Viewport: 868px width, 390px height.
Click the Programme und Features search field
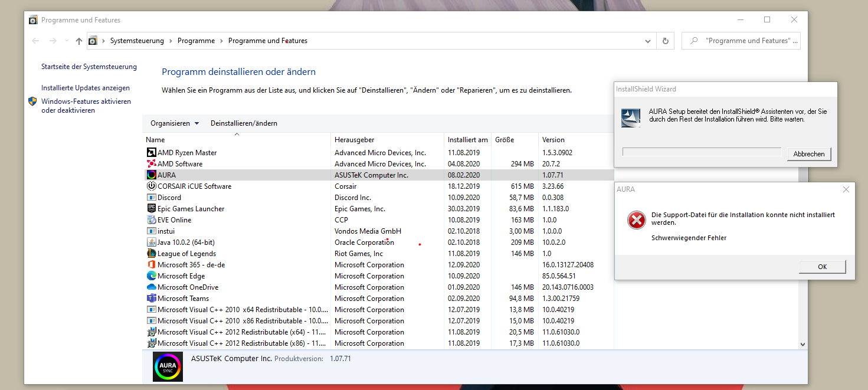[x=742, y=41]
